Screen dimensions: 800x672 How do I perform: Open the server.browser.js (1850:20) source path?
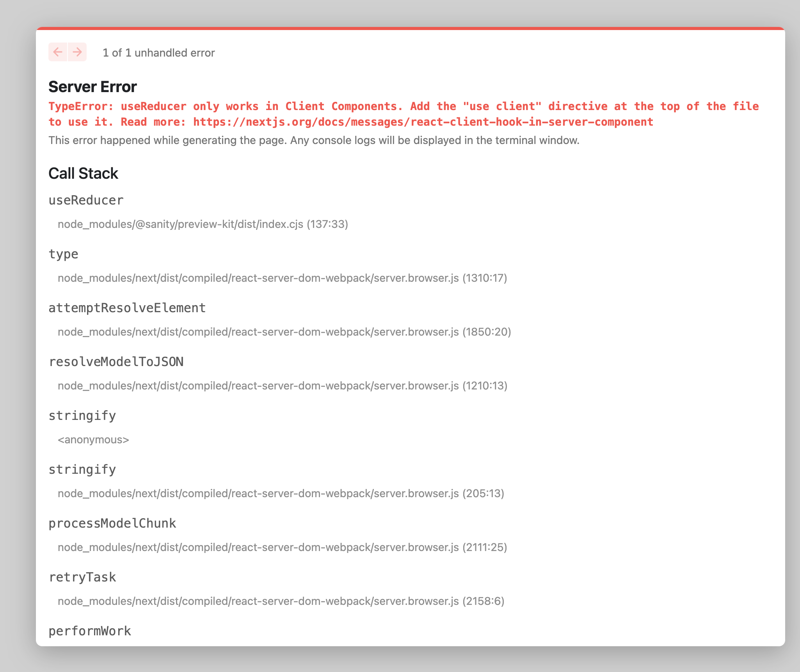coord(284,332)
